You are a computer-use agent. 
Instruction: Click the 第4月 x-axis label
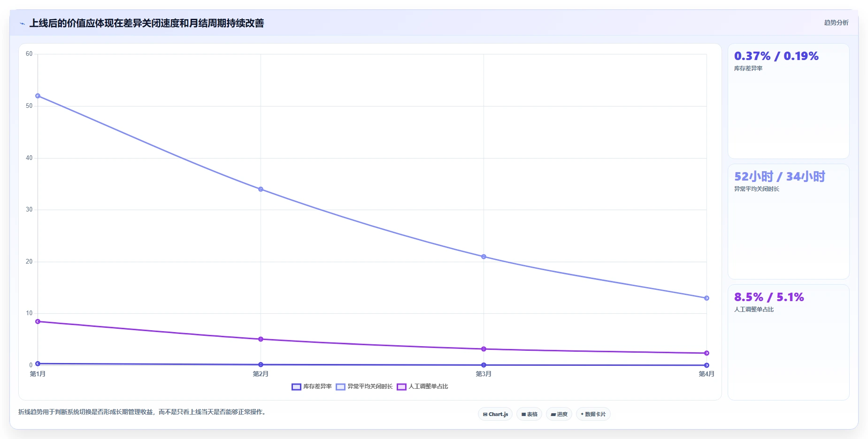pyautogui.click(x=707, y=374)
